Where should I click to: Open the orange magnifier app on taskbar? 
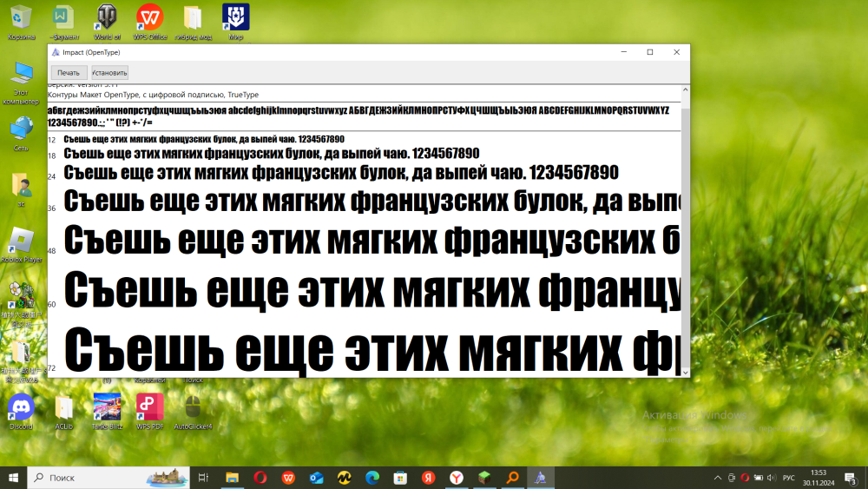tap(513, 478)
